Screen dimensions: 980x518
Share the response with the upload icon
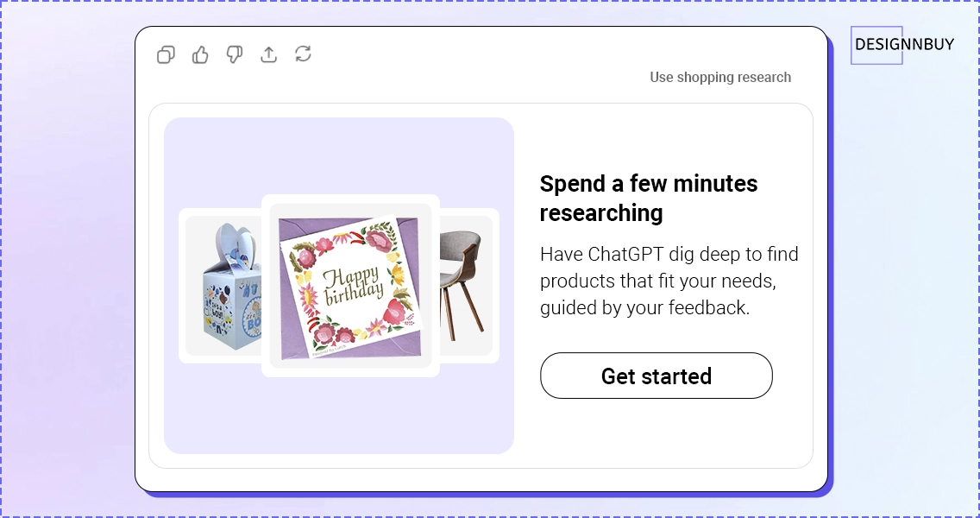point(269,55)
